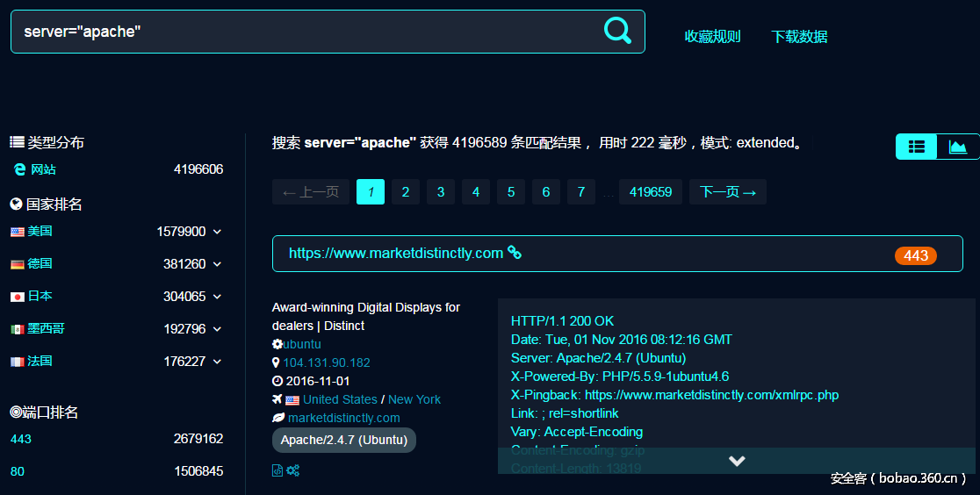Screen dimensions: 980x495
Task: Click the code file icon under the Apache tag
Action: [x=277, y=470]
